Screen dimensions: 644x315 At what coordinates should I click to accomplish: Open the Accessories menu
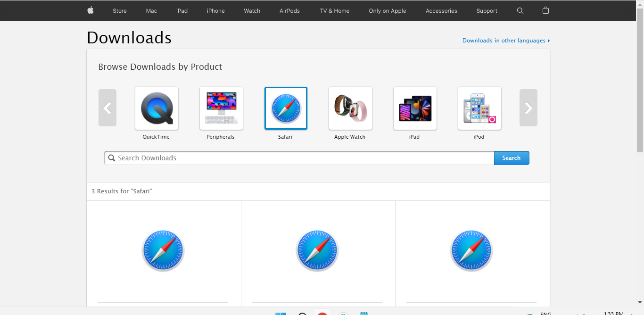click(x=441, y=11)
